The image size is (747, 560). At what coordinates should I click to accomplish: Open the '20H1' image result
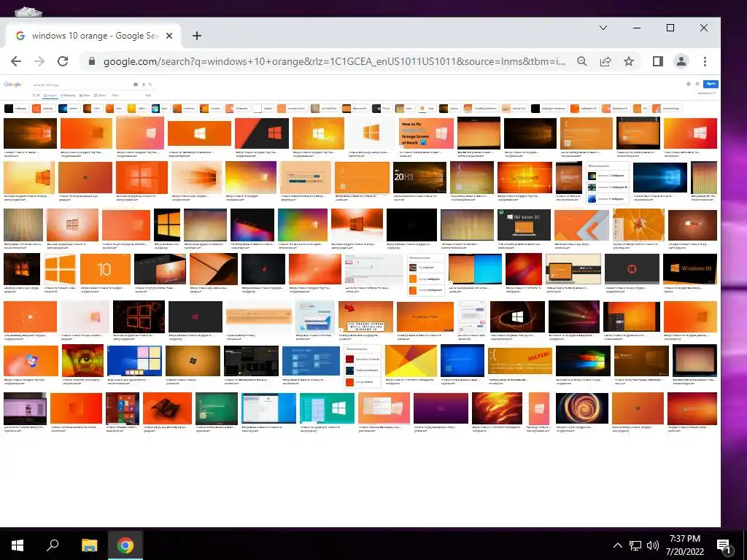point(419,177)
